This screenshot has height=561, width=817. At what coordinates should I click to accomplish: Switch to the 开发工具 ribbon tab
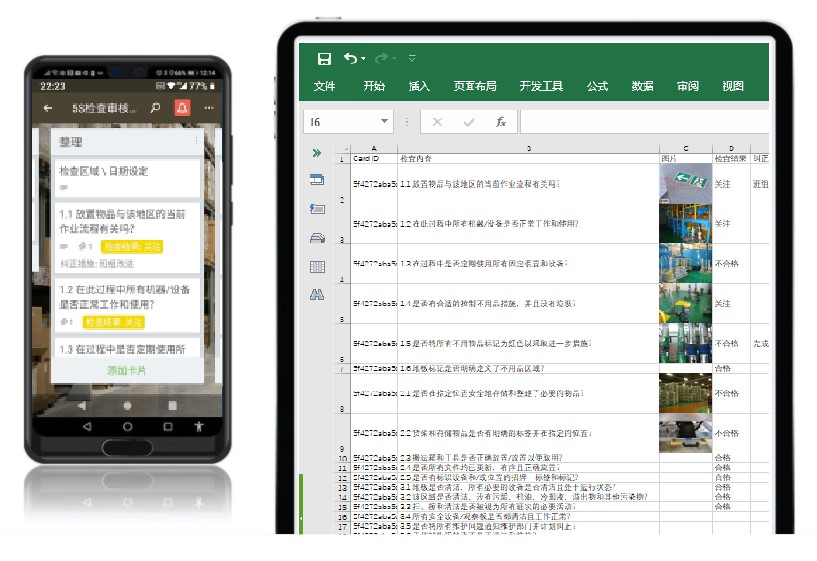click(x=541, y=87)
